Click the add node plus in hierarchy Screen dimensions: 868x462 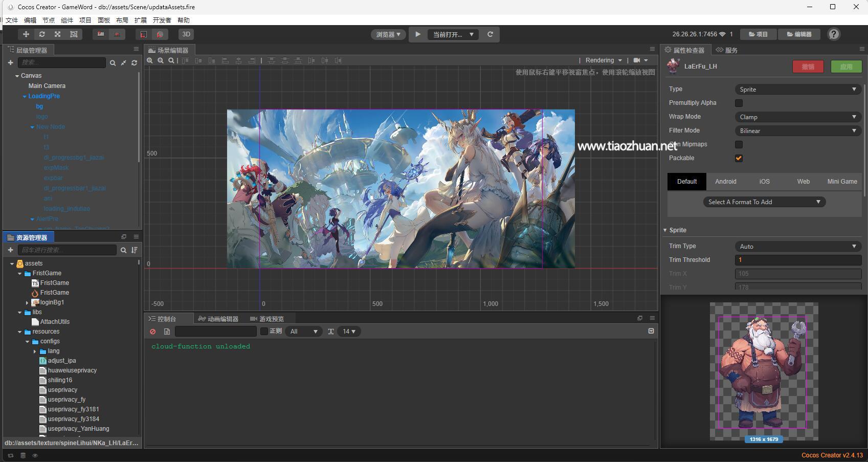10,62
